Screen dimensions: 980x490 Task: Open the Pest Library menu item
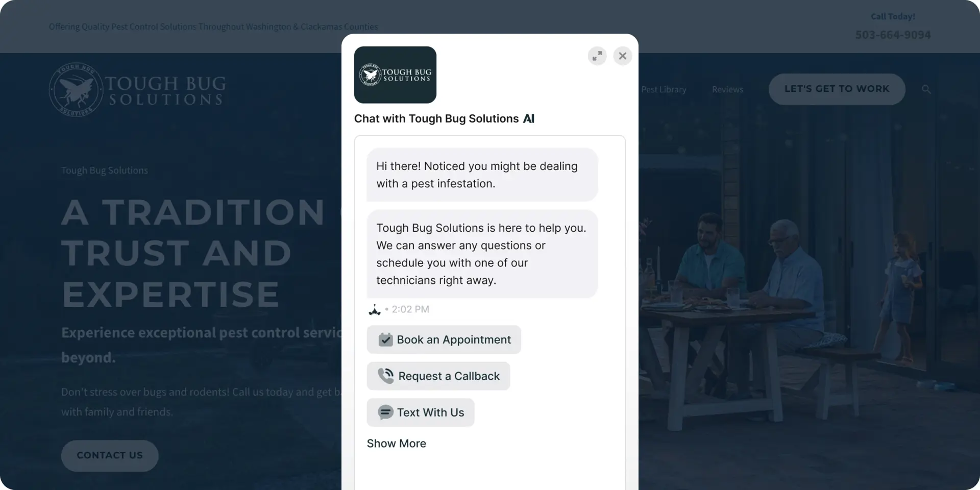pos(663,89)
